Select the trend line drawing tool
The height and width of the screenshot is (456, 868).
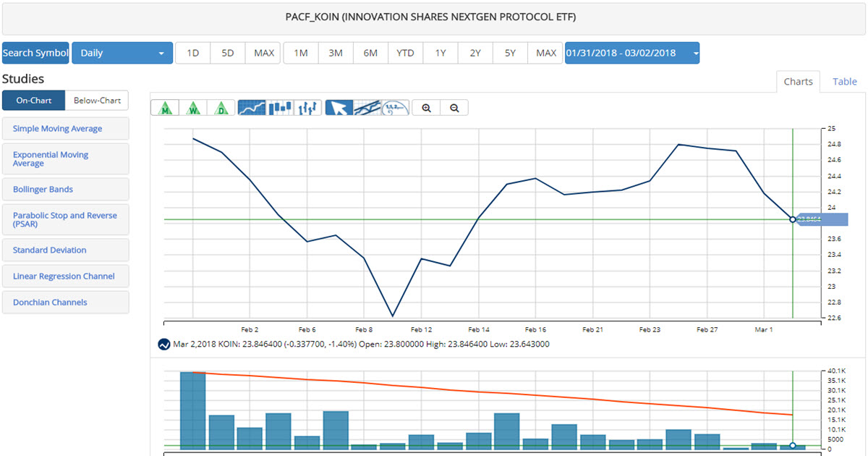367,108
